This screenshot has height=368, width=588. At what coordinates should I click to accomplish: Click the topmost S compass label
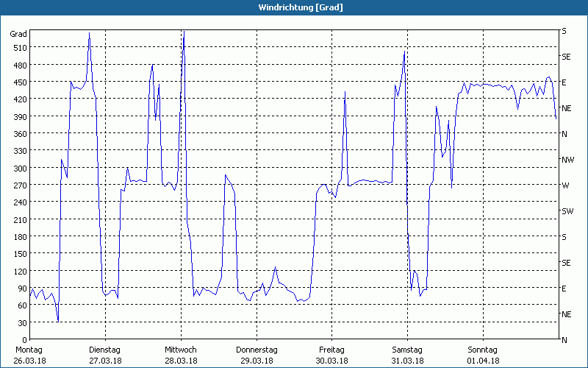pos(564,31)
